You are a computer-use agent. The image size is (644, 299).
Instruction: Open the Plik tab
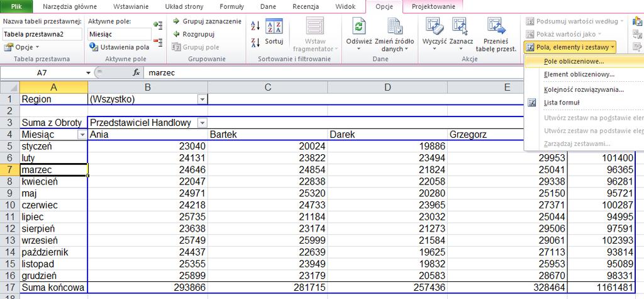tap(17, 6)
